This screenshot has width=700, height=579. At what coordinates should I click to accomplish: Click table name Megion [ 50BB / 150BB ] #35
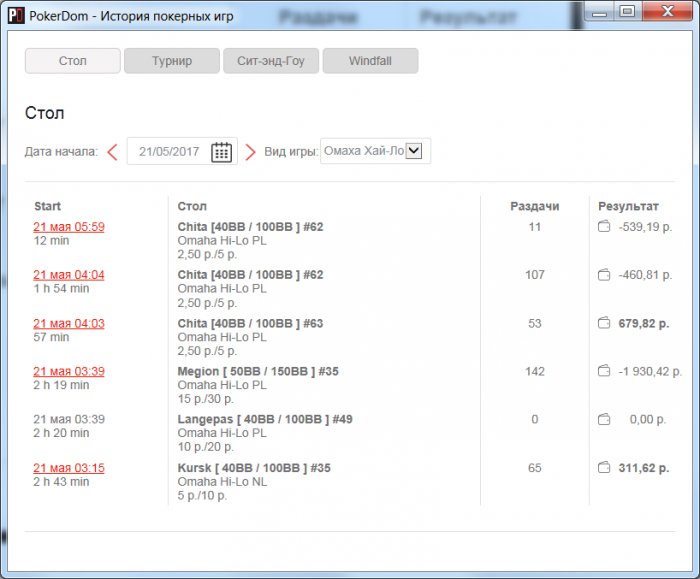click(x=258, y=371)
